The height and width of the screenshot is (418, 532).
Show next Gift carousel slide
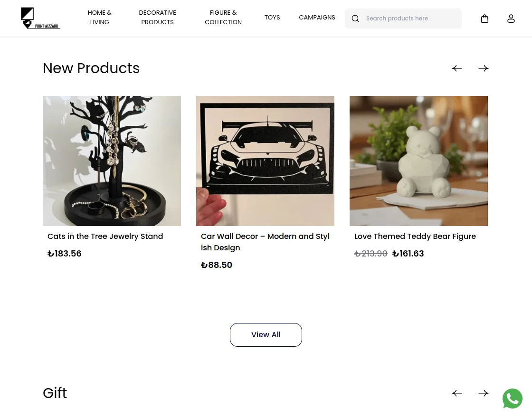pyautogui.click(x=484, y=393)
